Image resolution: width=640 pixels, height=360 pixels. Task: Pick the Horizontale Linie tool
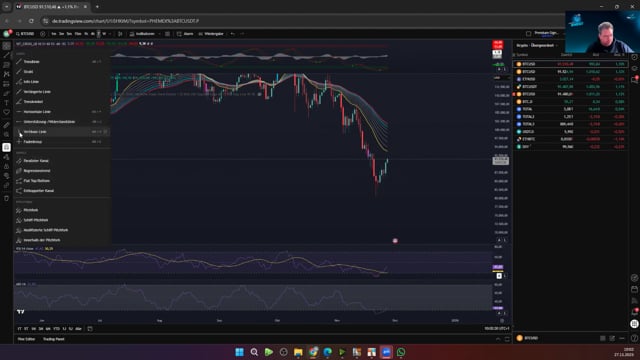[62, 112]
